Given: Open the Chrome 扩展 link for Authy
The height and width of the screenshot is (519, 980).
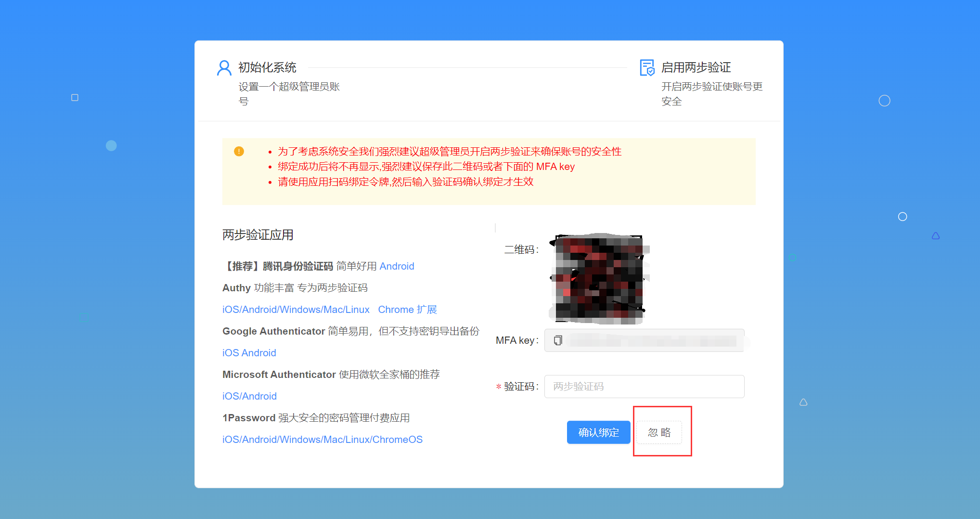Looking at the screenshot, I should click(x=407, y=310).
